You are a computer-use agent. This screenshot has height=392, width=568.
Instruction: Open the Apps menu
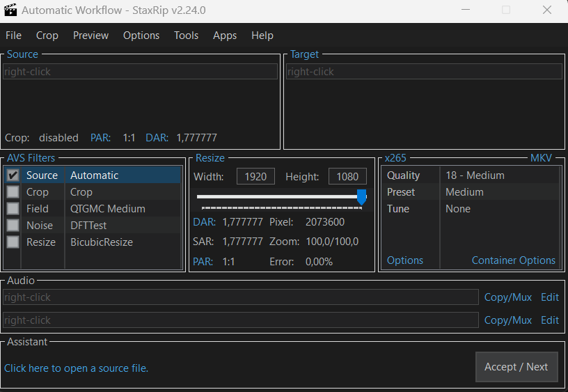click(x=225, y=36)
